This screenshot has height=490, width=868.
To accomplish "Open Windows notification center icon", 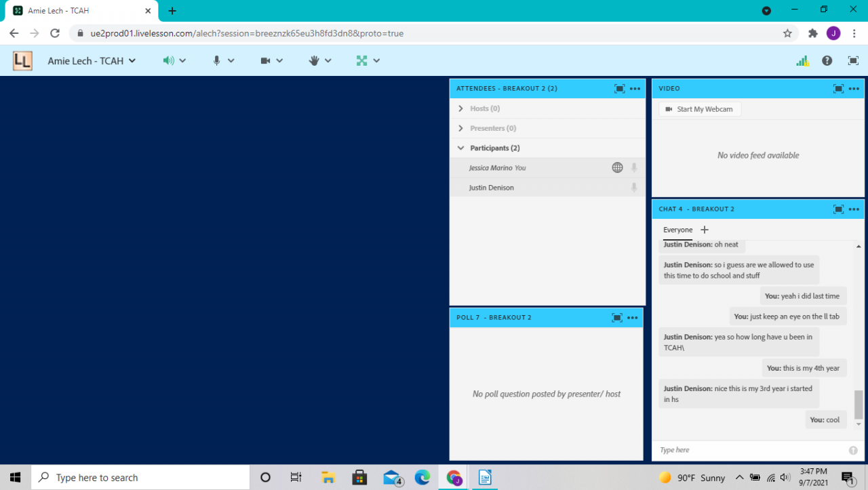I will [x=848, y=478].
